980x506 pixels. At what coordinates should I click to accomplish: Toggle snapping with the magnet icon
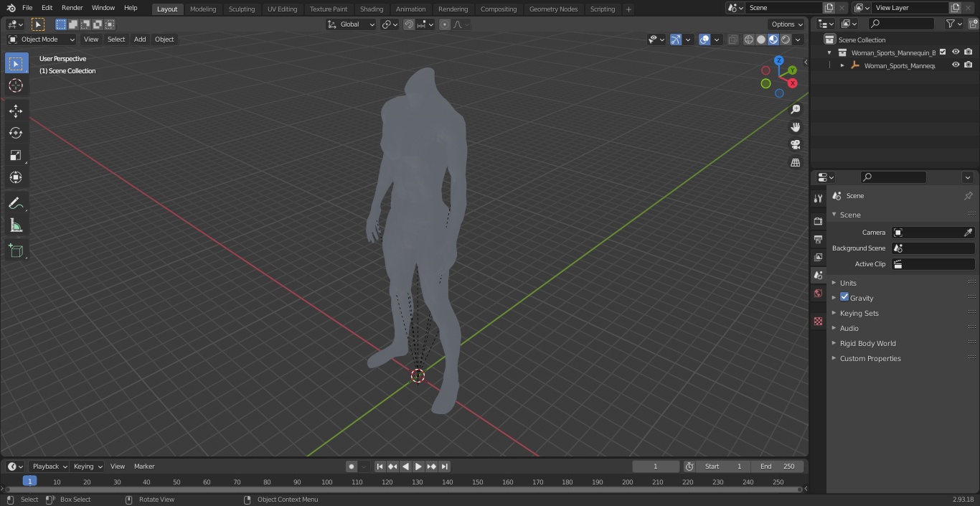pos(409,24)
